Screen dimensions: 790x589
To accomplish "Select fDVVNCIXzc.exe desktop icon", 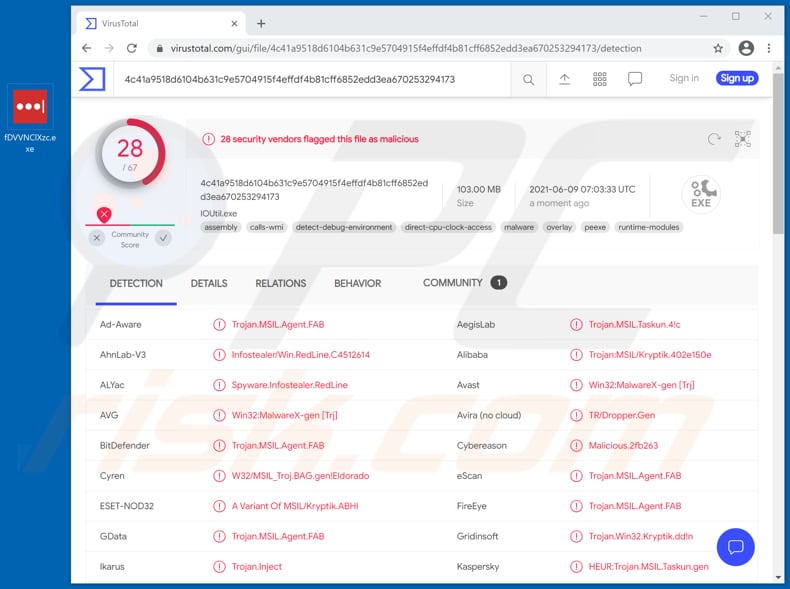I will pos(30,120).
